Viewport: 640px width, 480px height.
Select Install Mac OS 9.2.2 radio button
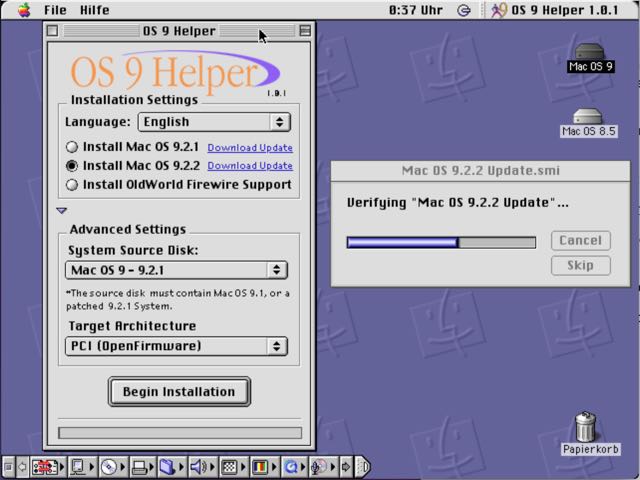72,166
